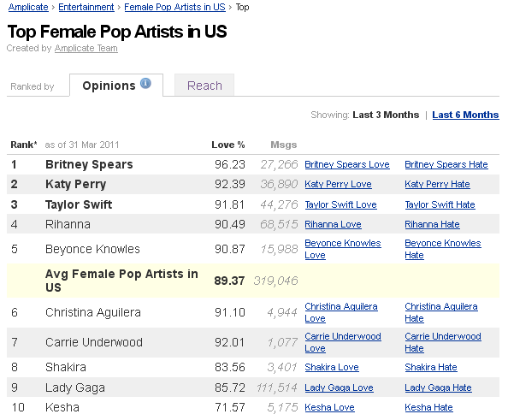Open Taylor Swift Hate link

coord(440,204)
